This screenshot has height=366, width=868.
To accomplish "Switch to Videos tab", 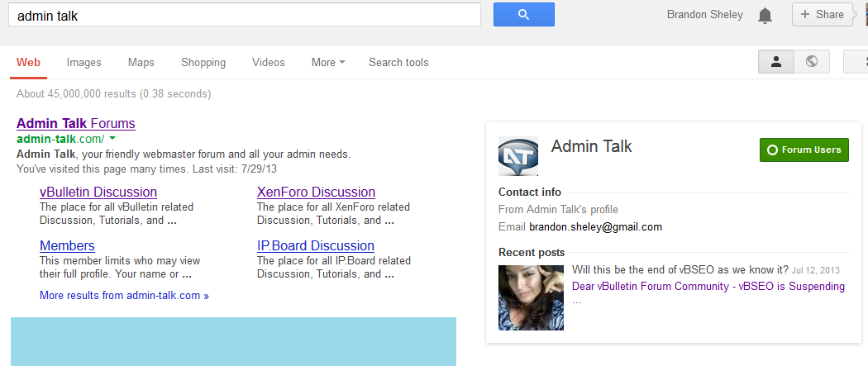I will (x=269, y=63).
